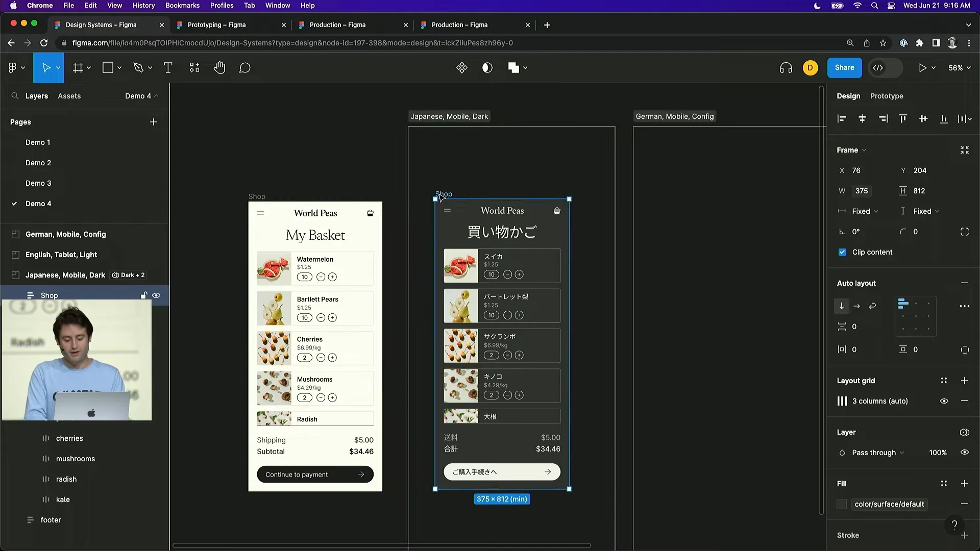Image resolution: width=980 pixels, height=551 pixels.
Task: Add a stroke with plus icon
Action: [964, 535]
